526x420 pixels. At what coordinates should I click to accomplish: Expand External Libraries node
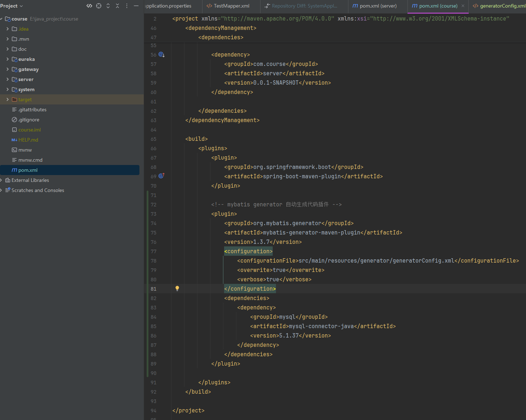pyautogui.click(x=1, y=180)
